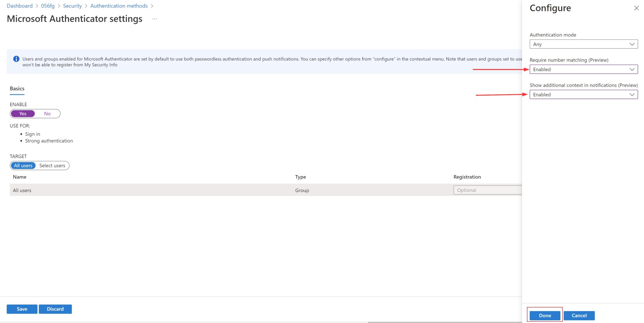Click the Save button

tap(22, 309)
